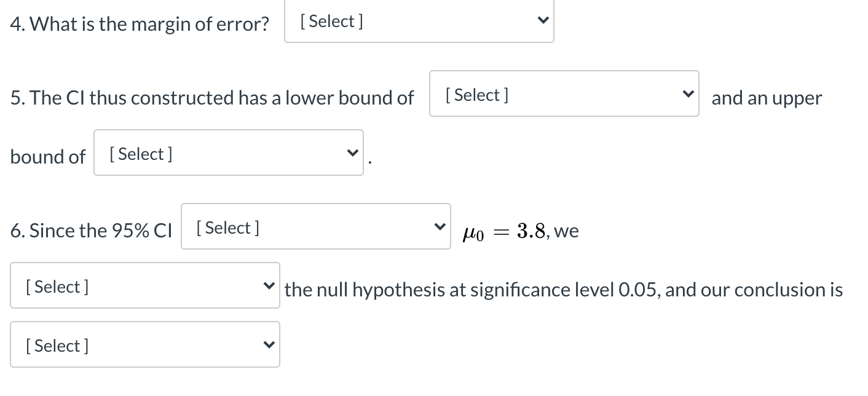Open the final conclusion dropdown
The height and width of the screenshot is (396, 868).
144,345
